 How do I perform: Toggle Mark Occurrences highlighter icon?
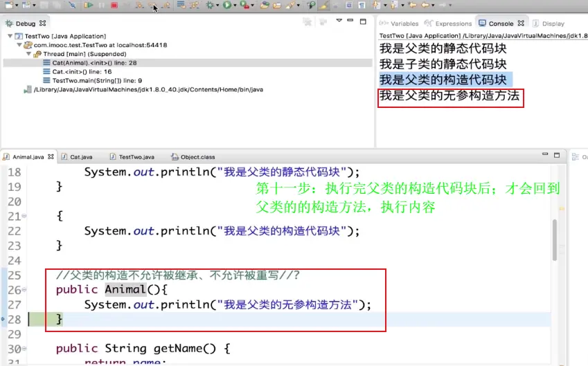pyautogui.click(x=323, y=5)
